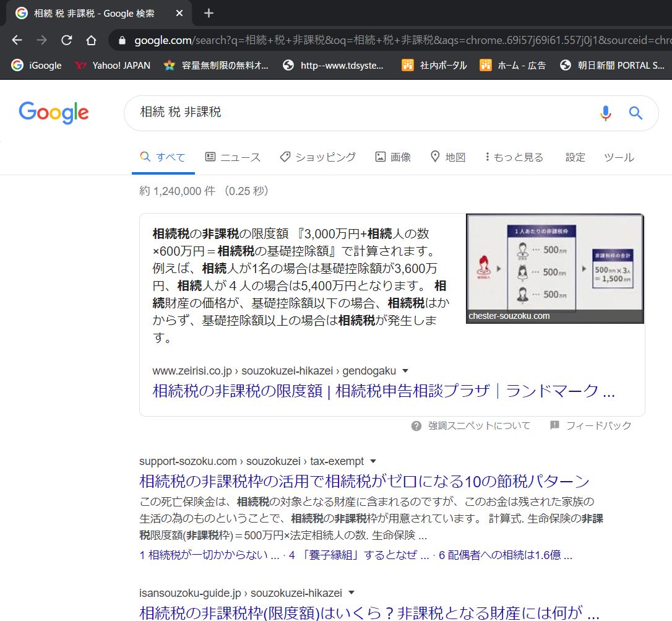Click the 約 1,240,000 件 result count text
Image resolution: width=672 pixels, height=621 pixels.
point(178,191)
